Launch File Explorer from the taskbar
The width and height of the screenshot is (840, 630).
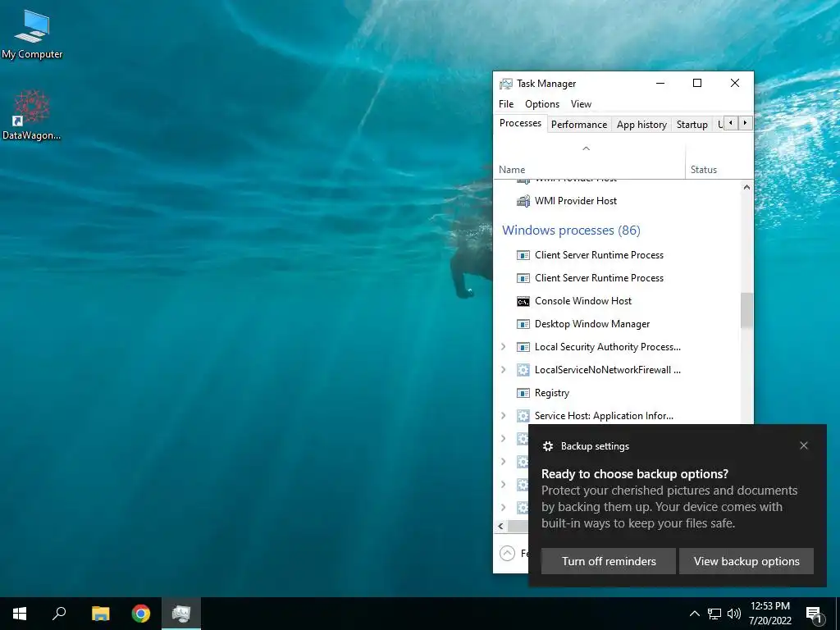(x=100, y=614)
